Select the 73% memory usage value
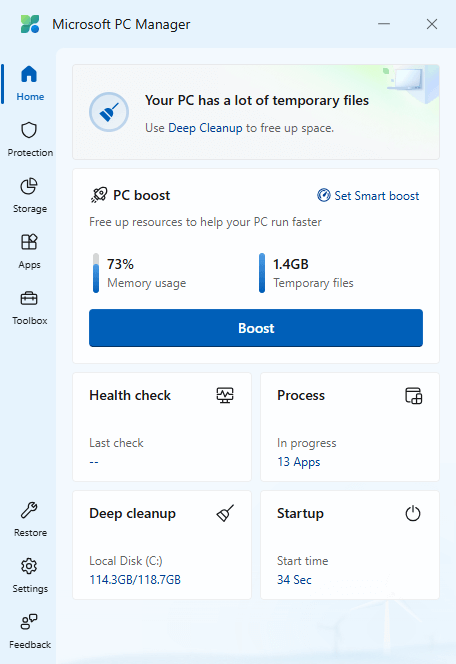This screenshot has width=456, height=664. (x=120, y=264)
